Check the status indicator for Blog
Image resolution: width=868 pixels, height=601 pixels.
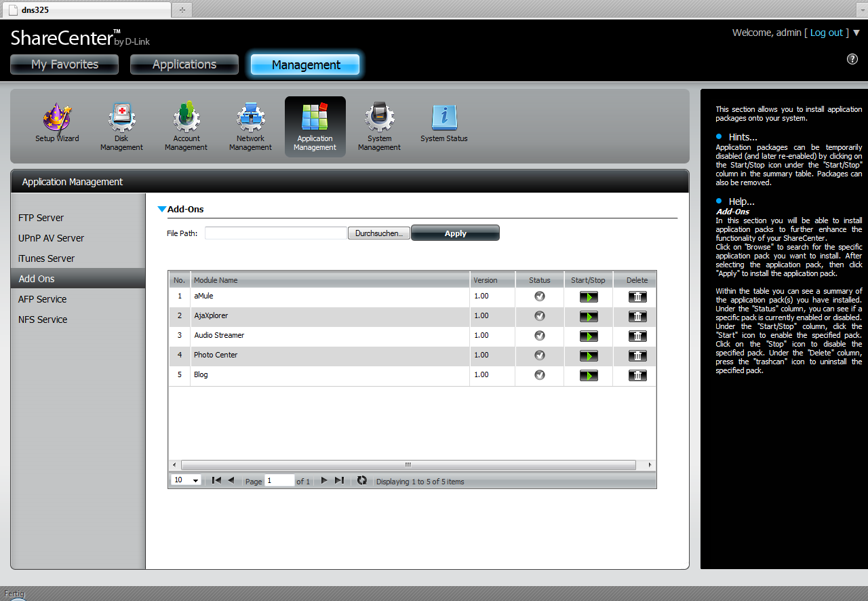539,374
